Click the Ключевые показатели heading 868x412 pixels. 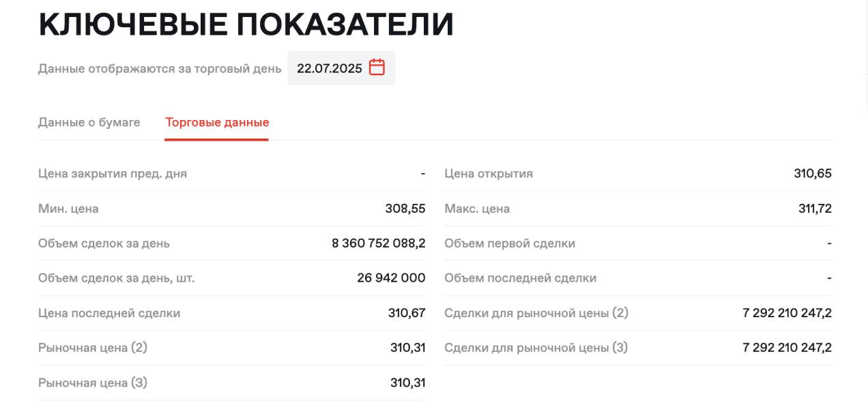[x=246, y=25]
